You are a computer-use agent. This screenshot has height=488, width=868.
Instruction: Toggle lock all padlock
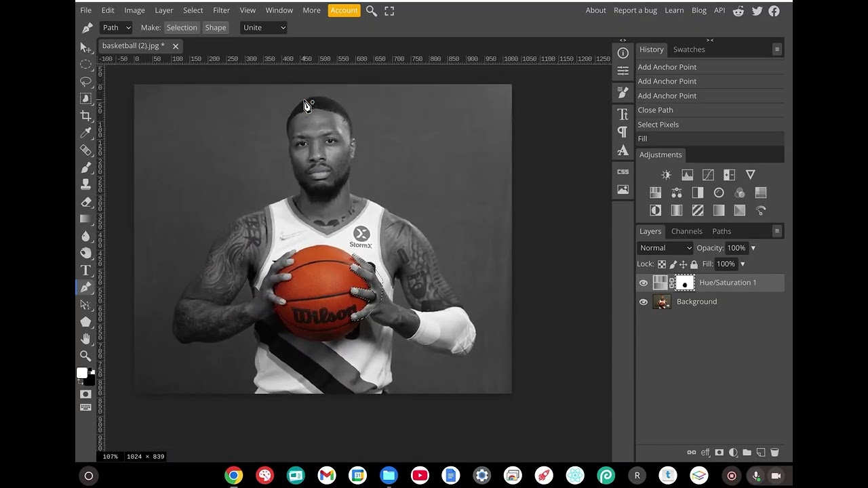click(x=694, y=264)
